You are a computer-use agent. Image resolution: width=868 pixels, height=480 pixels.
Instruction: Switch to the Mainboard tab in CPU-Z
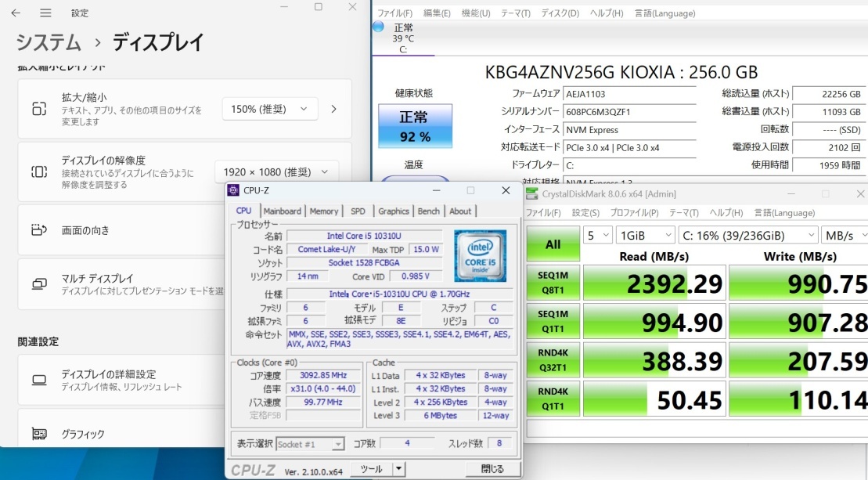[283, 211]
